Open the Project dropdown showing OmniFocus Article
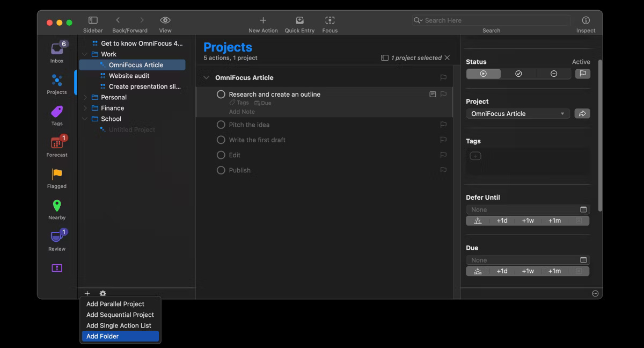 (517, 113)
